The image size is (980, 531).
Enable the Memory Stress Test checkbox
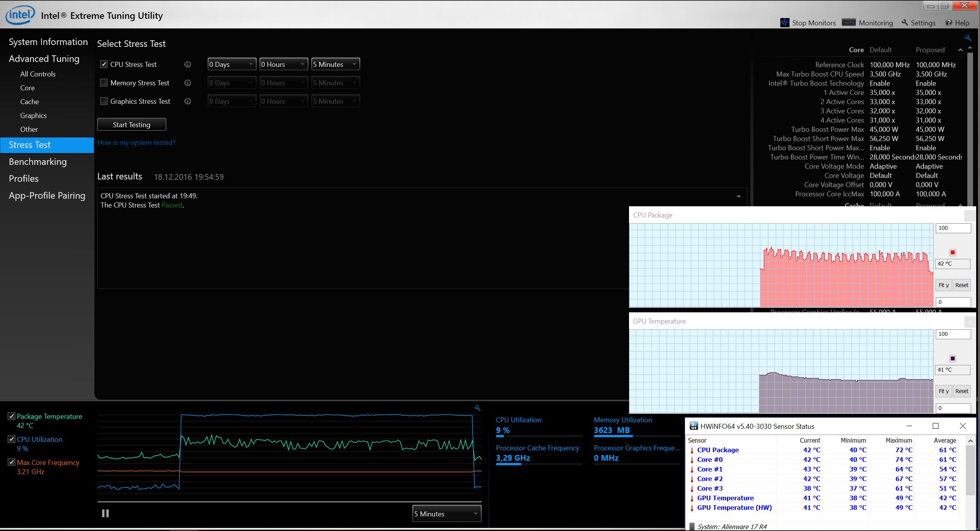point(104,83)
